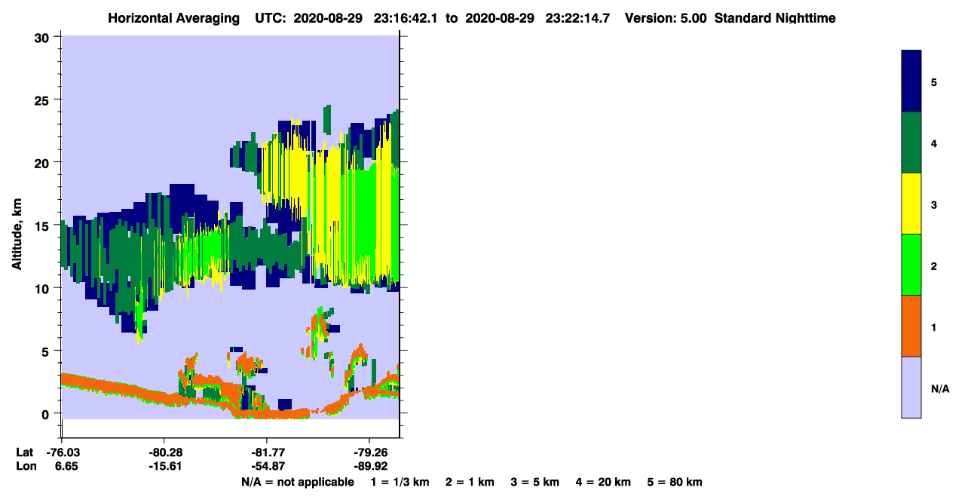Click latitude value -81.77
The width and height of the screenshot is (980, 503).
tap(267, 452)
